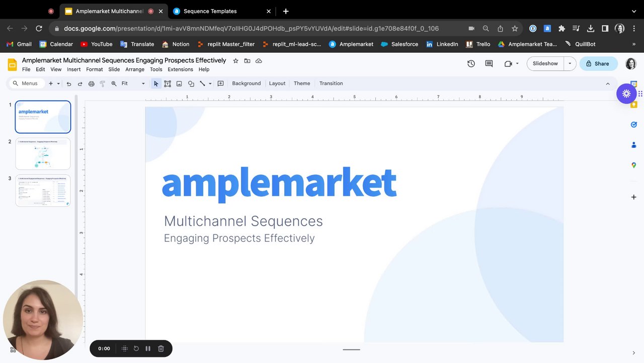This screenshot has height=363, width=644.
Task: Open the Slideshow options dropdown arrow
Action: [570, 63]
